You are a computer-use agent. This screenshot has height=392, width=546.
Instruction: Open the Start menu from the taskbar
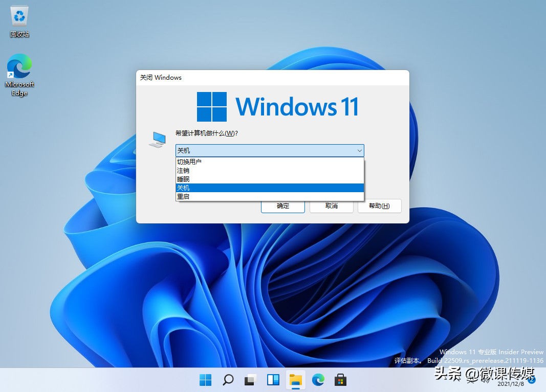(x=205, y=380)
